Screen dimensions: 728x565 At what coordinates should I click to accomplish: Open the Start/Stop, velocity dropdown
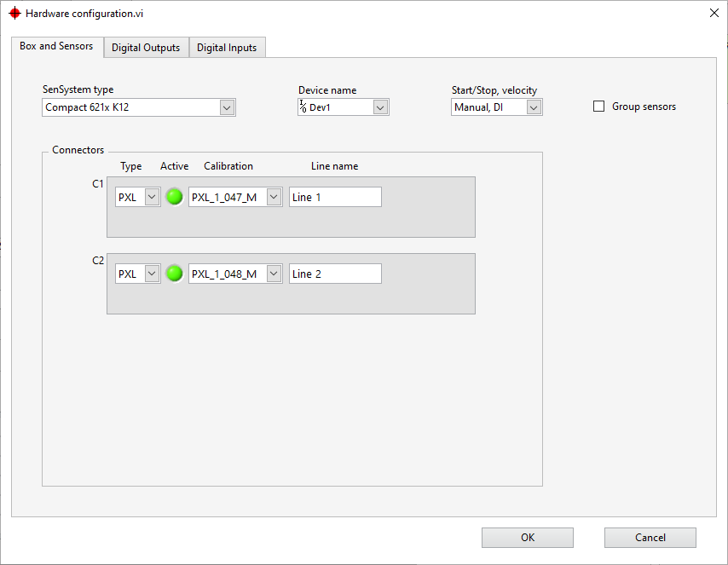point(533,107)
